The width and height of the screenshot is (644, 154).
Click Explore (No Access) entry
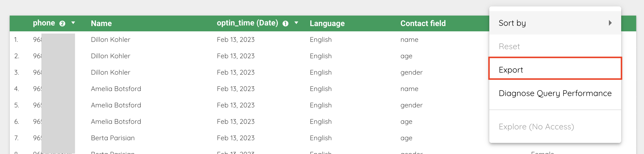pyautogui.click(x=555, y=126)
